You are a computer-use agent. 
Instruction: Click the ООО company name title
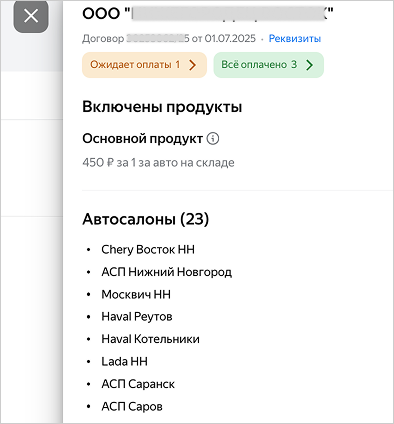click(x=208, y=14)
